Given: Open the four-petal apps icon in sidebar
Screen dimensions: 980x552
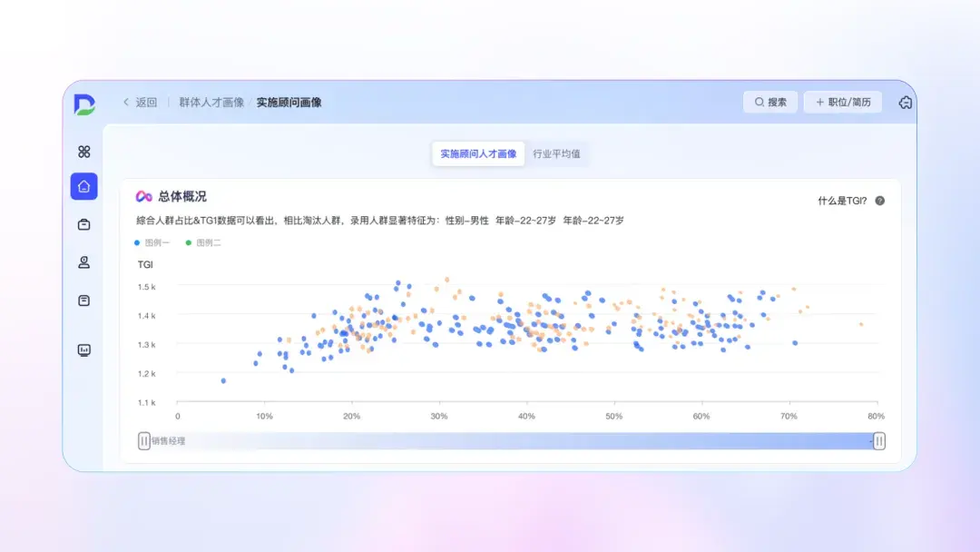Looking at the screenshot, I should (83, 152).
